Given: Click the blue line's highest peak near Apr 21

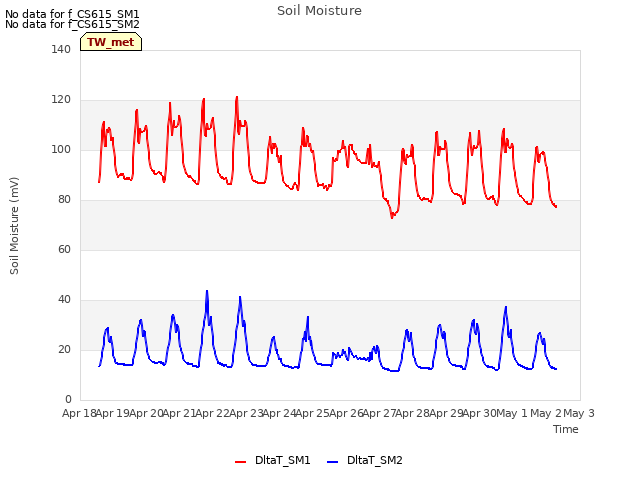Looking at the screenshot, I should (207, 291).
